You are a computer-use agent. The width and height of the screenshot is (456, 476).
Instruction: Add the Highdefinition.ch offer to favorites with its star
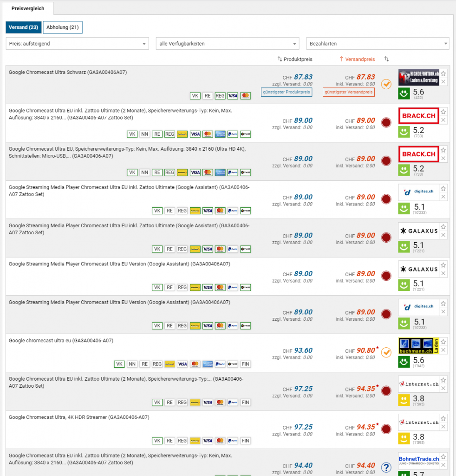pos(443,73)
